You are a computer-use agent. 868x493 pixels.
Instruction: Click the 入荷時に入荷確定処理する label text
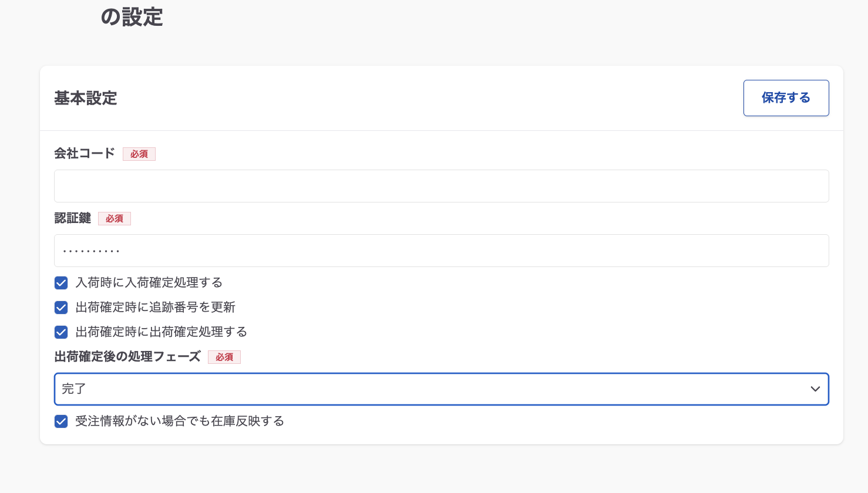[149, 283]
